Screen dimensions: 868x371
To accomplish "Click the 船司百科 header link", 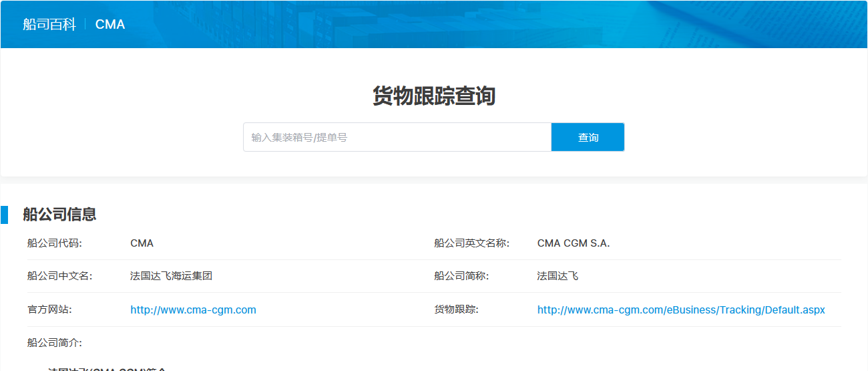I will pyautogui.click(x=49, y=25).
